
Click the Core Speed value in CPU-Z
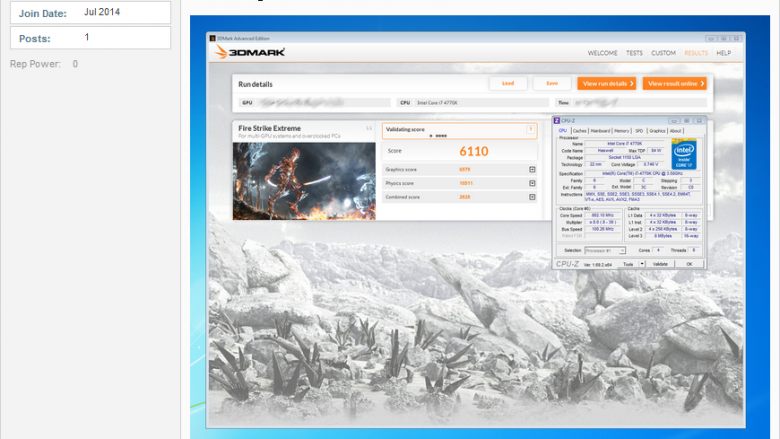[x=602, y=215]
